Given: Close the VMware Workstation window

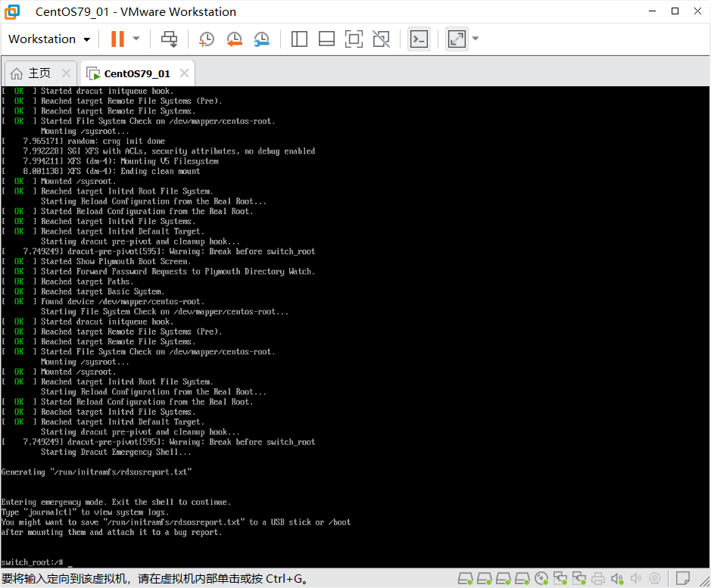Looking at the screenshot, I should point(697,11).
